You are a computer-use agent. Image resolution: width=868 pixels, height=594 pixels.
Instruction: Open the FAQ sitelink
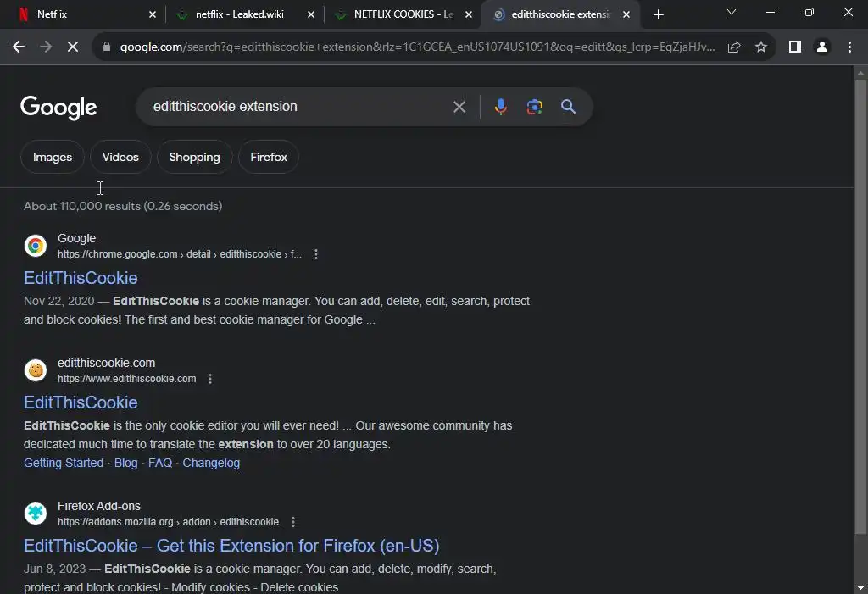pyautogui.click(x=160, y=463)
